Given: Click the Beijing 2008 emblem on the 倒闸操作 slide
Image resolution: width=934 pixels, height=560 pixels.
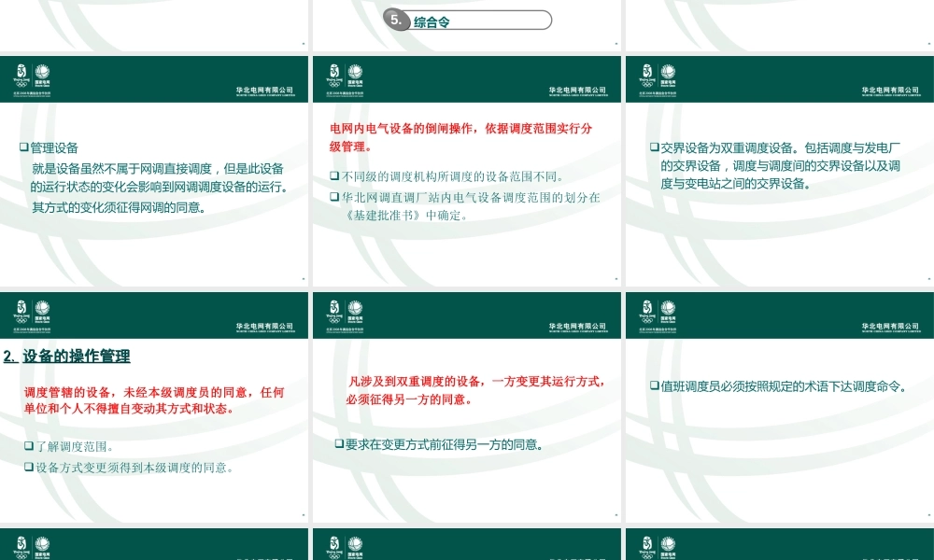Looking at the screenshot, I should [x=334, y=76].
